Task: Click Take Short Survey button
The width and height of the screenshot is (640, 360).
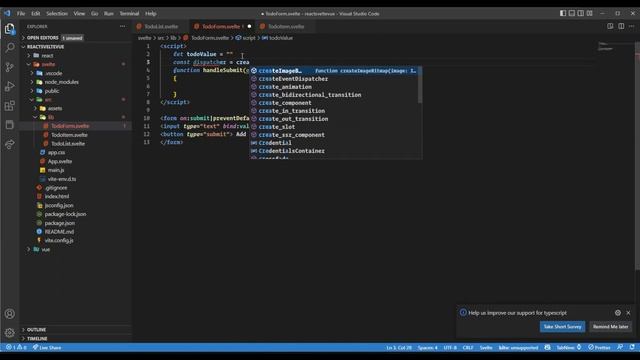Action: coord(562,327)
